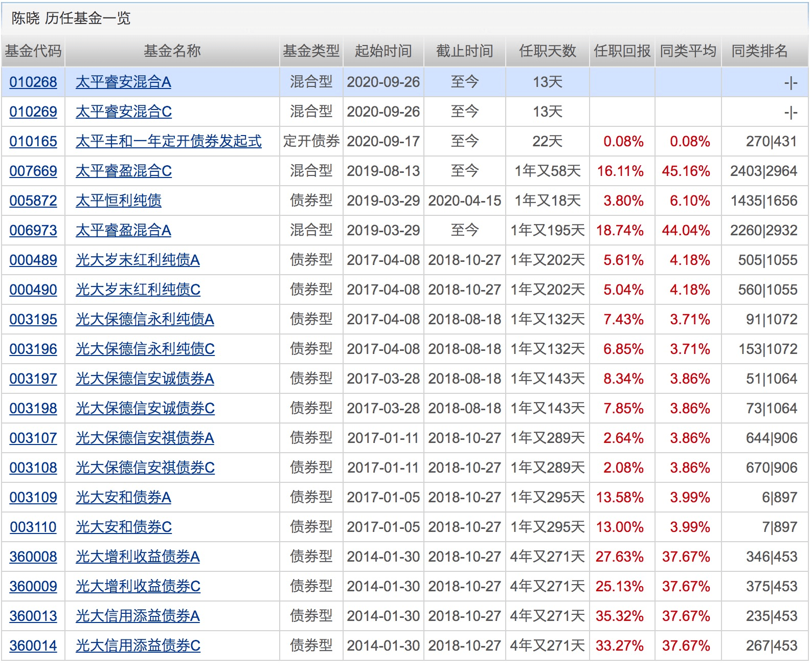
Task: Click the 基金类型 column header
Action: click(x=311, y=51)
